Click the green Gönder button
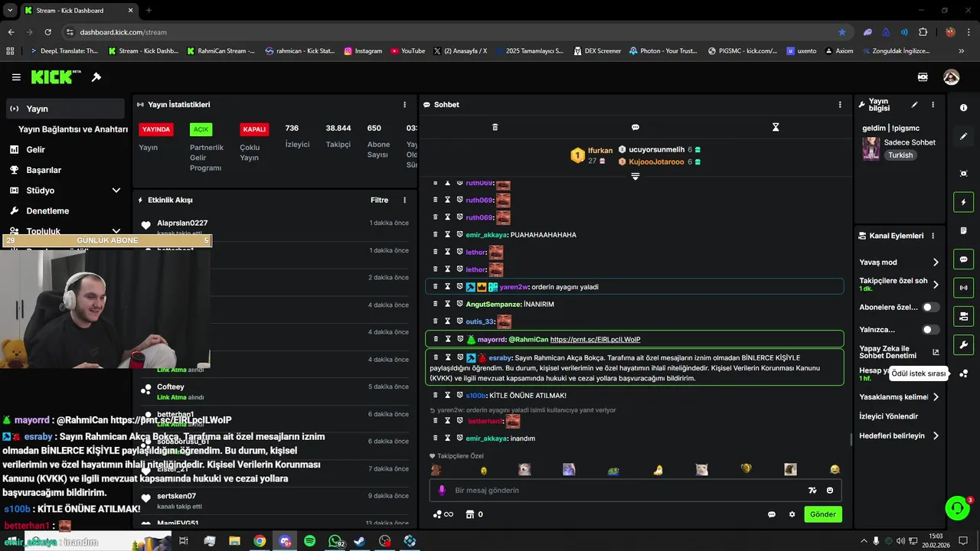 tap(823, 514)
